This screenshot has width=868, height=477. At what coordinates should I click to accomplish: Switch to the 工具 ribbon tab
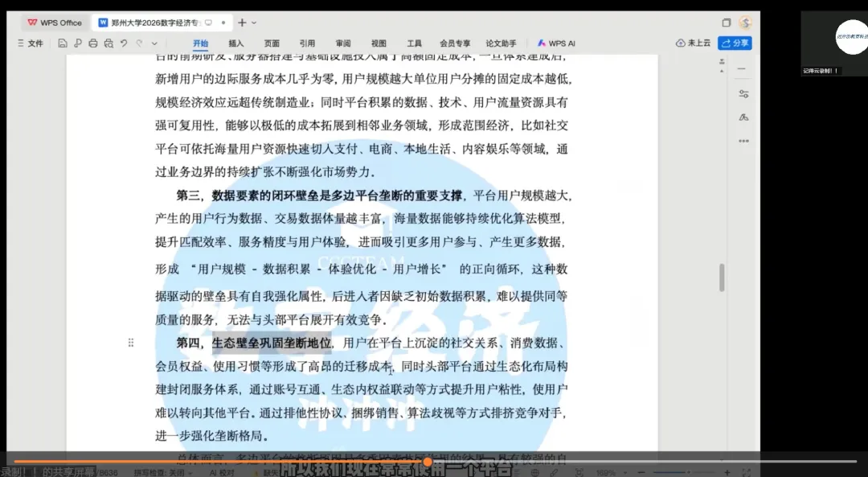click(x=414, y=43)
